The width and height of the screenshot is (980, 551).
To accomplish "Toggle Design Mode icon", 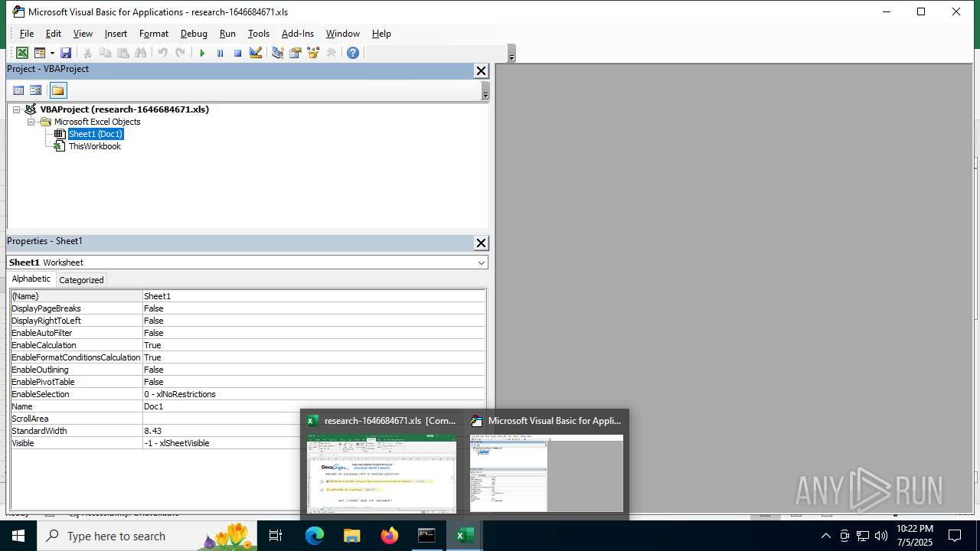I will pos(256,53).
